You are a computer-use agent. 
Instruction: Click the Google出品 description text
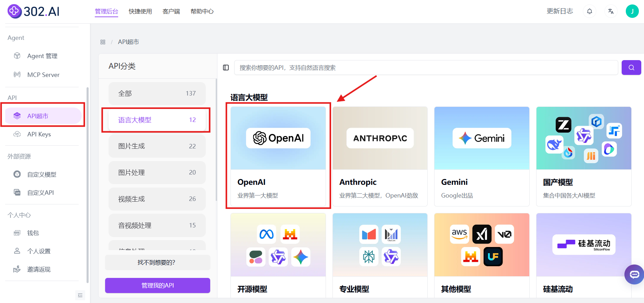(x=457, y=195)
